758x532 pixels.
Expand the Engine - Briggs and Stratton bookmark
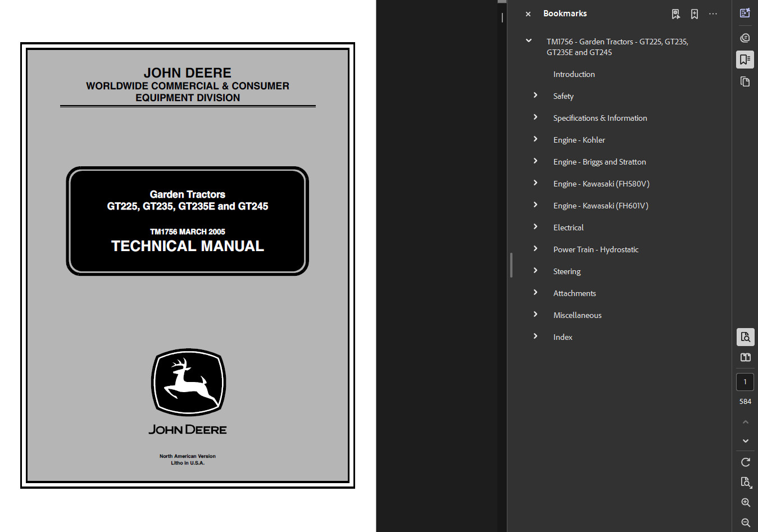pos(535,161)
